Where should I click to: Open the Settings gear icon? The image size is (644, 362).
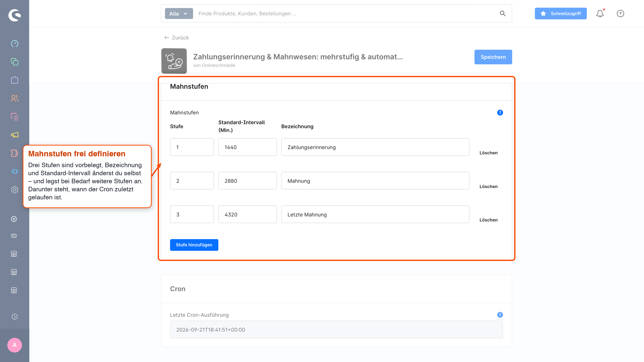tap(15, 190)
